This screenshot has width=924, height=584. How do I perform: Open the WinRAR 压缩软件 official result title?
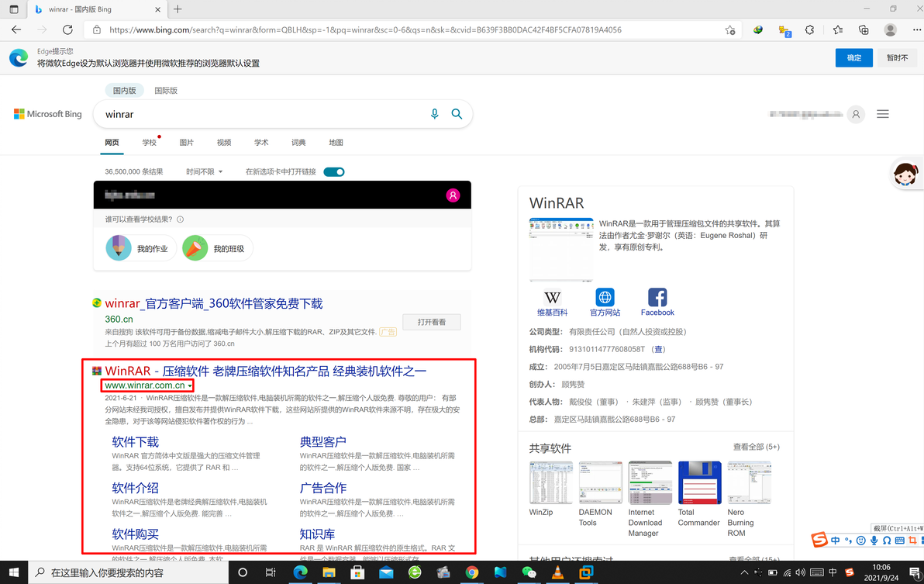coord(265,371)
